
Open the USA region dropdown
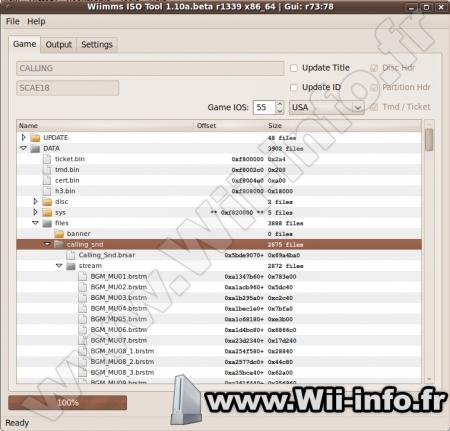tap(326, 107)
